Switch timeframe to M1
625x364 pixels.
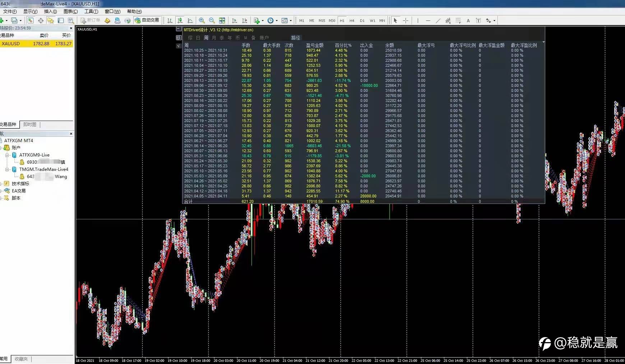click(x=302, y=20)
